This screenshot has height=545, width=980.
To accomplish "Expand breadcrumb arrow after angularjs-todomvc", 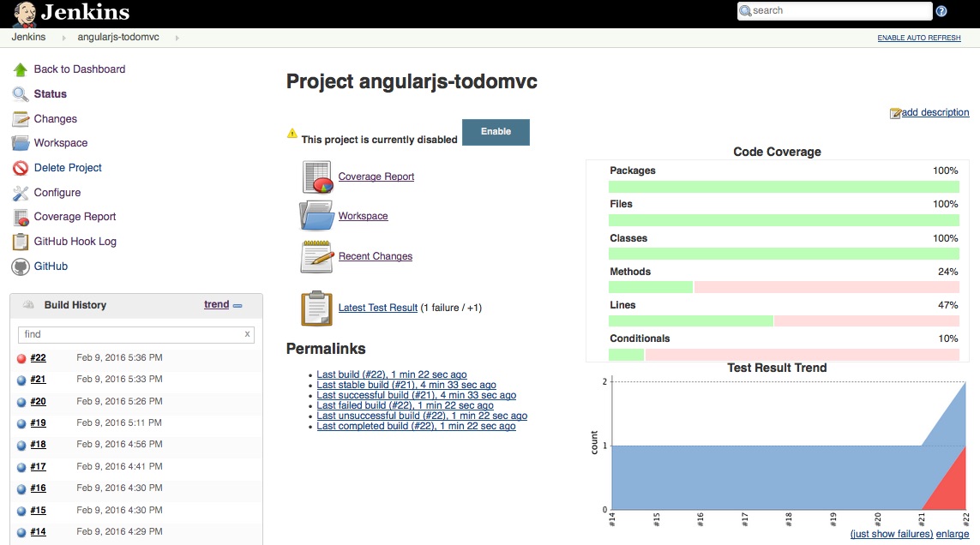I will pyautogui.click(x=177, y=38).
